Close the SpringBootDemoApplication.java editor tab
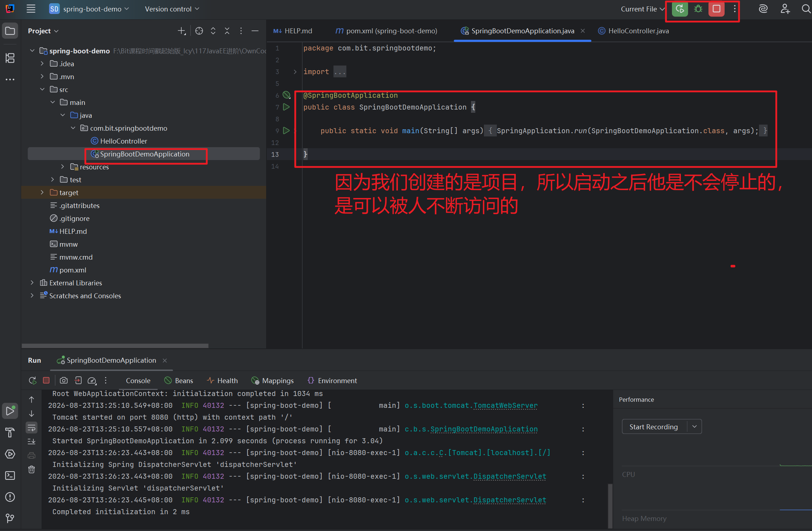 click(x=583, y=31)
